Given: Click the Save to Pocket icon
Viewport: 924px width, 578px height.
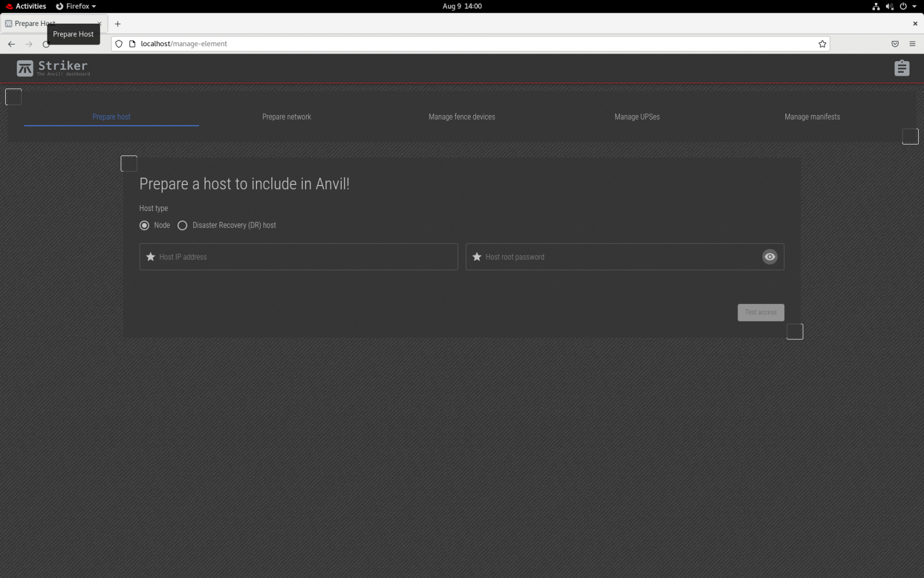Looking at the screenshot, I should [x=895, y=44].
